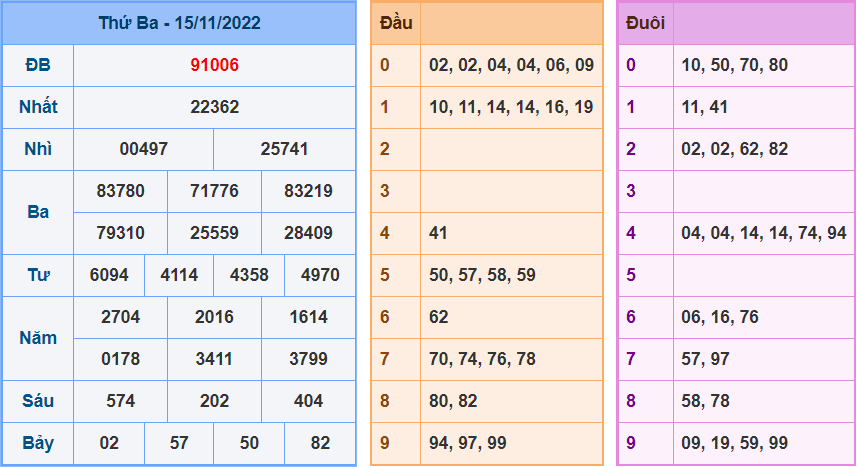Select third prize number 83219

308,191
